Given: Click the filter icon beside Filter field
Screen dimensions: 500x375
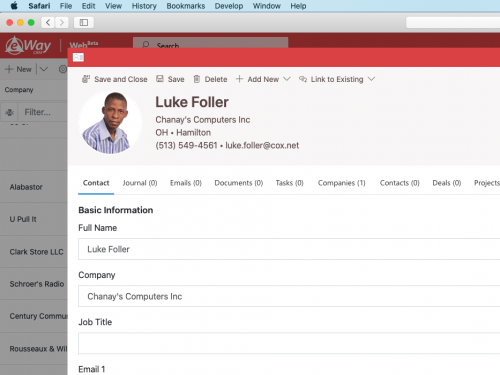Looking at the screenshot, I should [9, 112].
